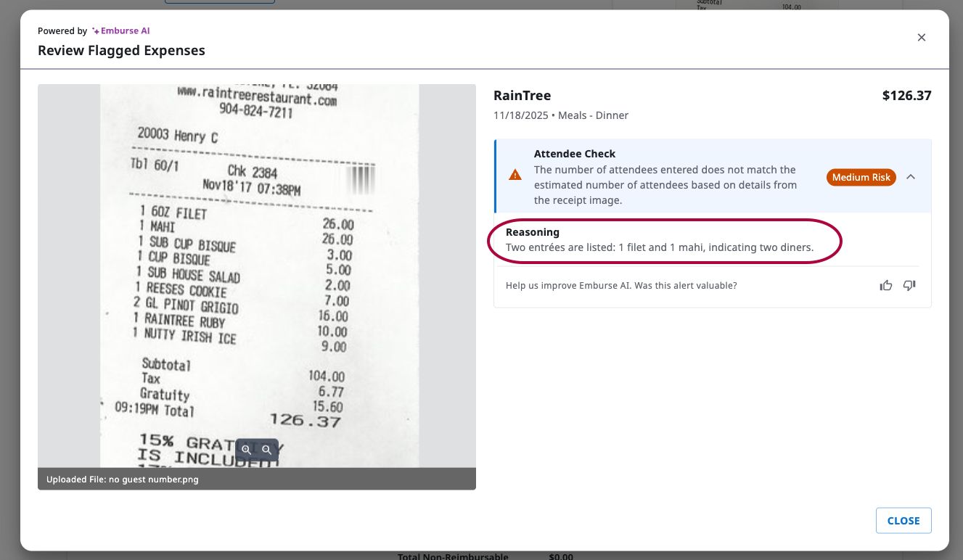Click the CLOSE button

point(903,521)
